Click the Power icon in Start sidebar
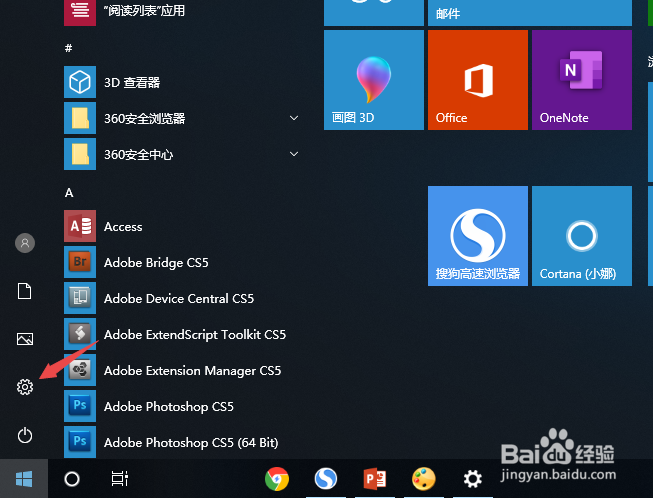Image resolution: width=653 pixels, height=498 pixels. (25, 435)
